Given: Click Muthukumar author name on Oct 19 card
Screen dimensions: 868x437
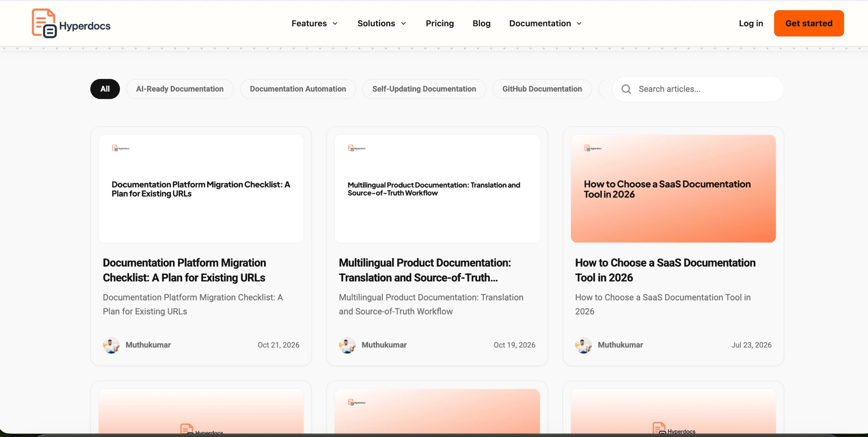Looking at the screenshot, I should (x=384, y=345).
